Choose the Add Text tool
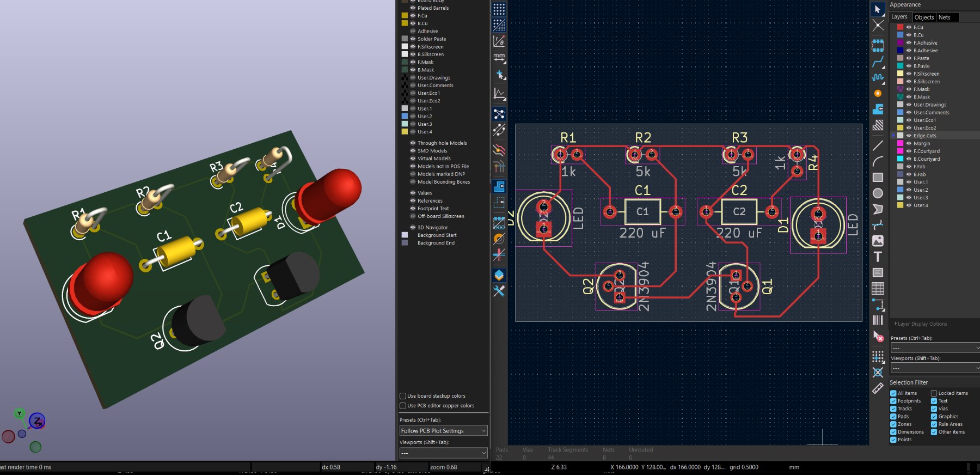The image size is (980, 475). 878,257
